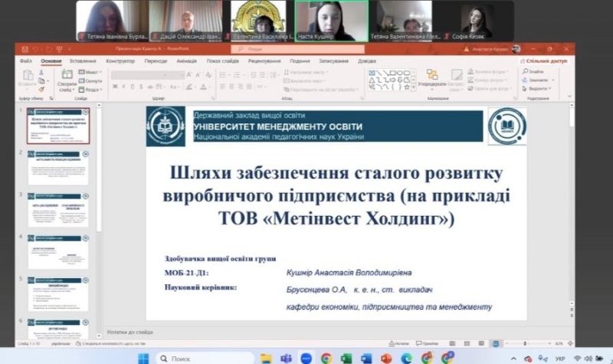Switch to the Показ слайдів tab
613x364 pixels.
(222, 61)
